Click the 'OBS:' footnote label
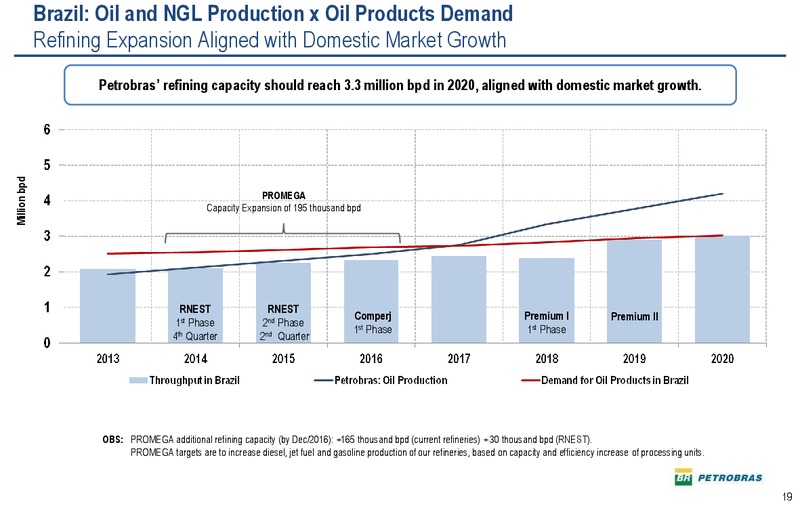 [x=113, y=440]
